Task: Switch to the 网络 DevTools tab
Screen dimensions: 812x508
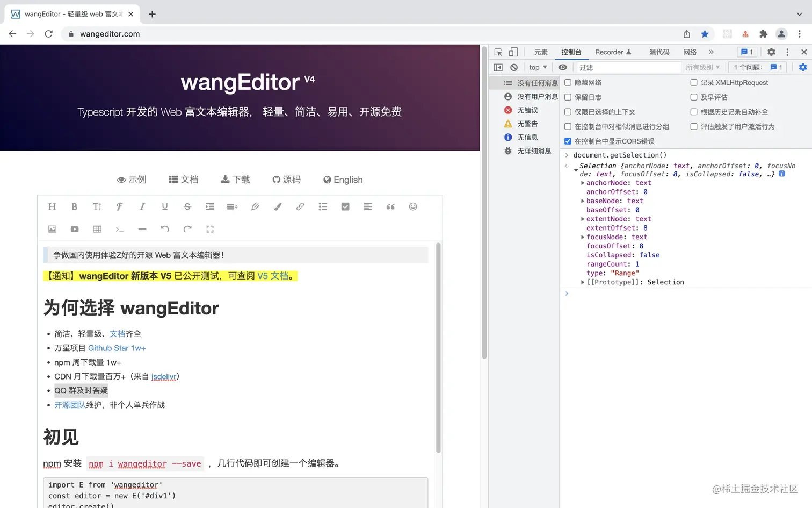Action: coord(690,52)
